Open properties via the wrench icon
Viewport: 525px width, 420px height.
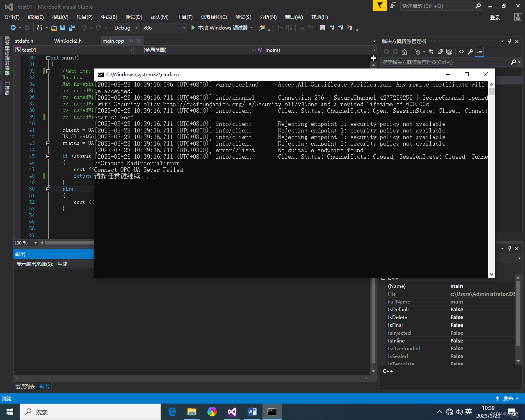[x=470, y=52]
